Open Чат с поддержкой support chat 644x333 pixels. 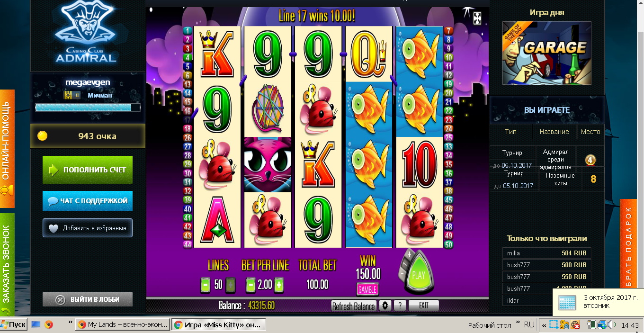[x=88, y=201]
